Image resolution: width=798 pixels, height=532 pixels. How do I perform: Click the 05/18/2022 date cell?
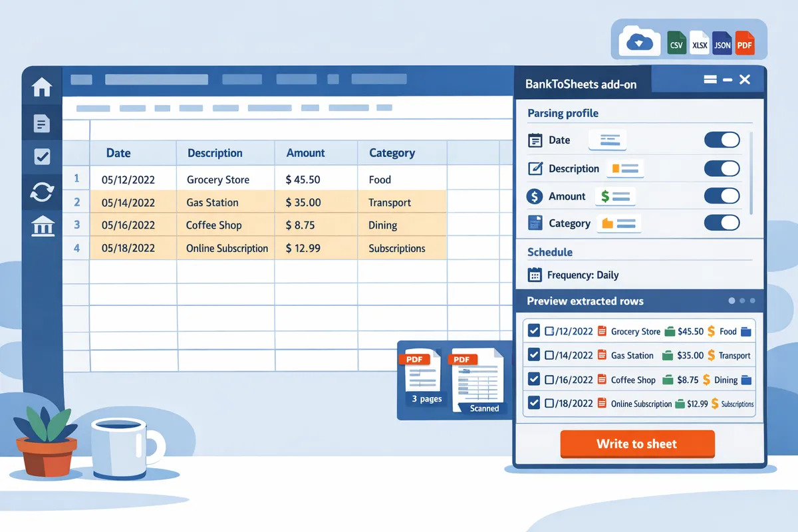click(133, 248)
